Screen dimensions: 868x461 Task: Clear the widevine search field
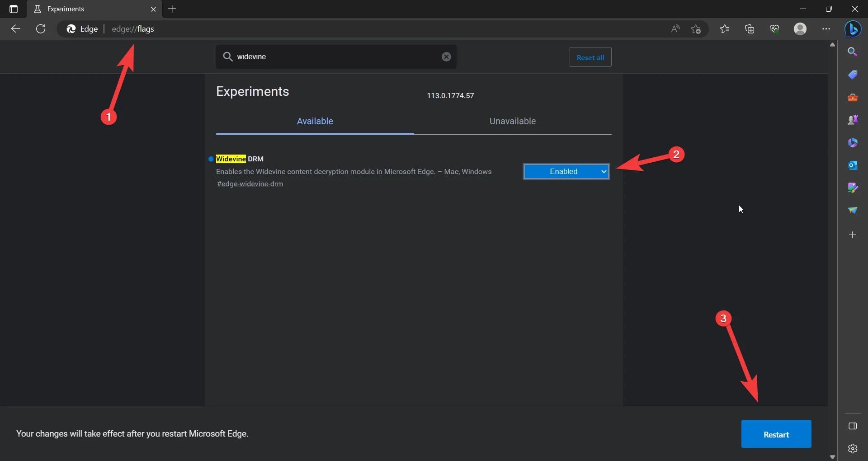(x=446, y=56)
